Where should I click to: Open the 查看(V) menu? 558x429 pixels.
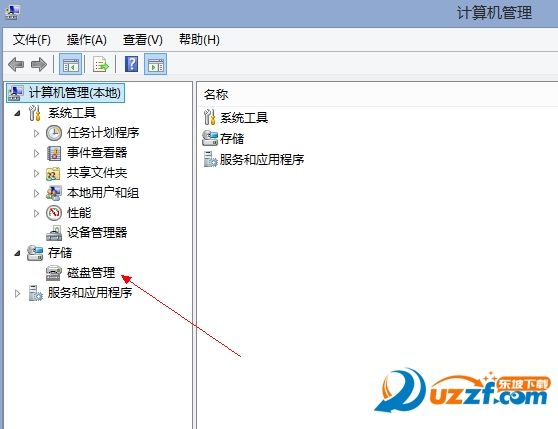coord(143,39)
